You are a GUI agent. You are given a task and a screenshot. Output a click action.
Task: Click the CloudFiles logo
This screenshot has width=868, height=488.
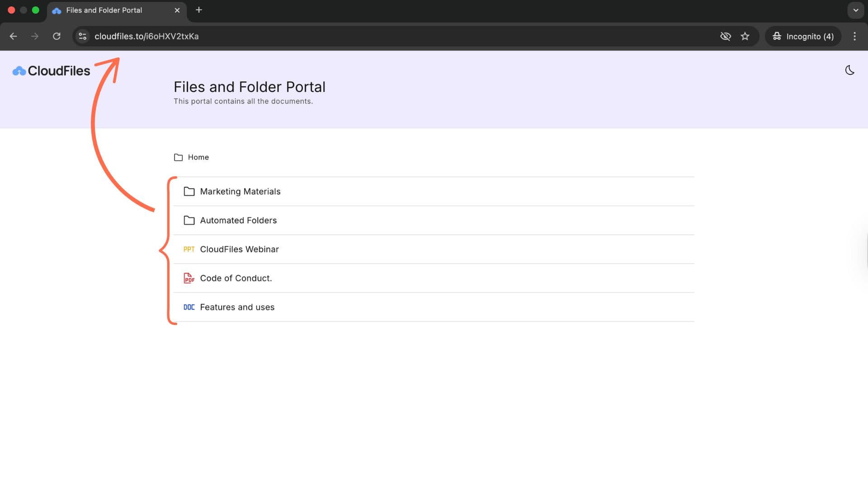pos(52,71)
